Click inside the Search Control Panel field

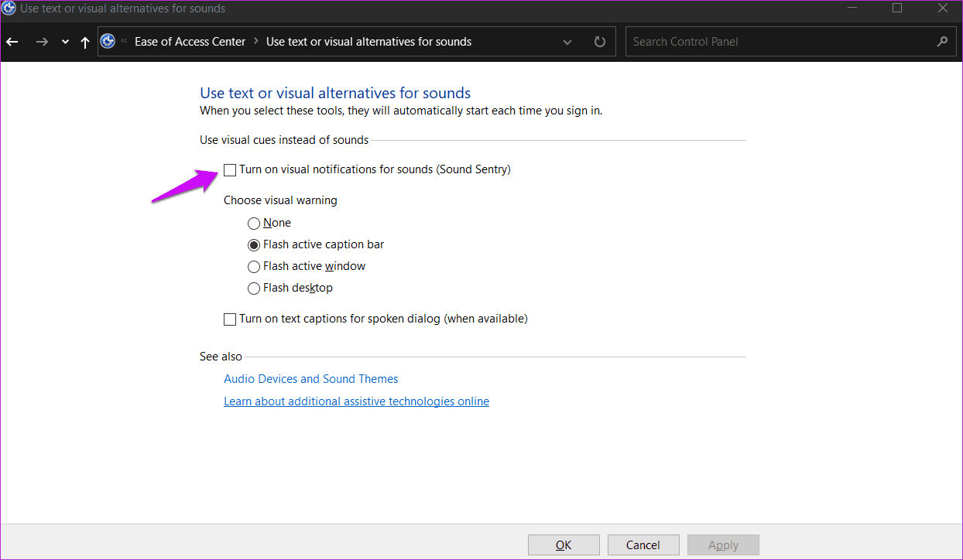[780, 42]
